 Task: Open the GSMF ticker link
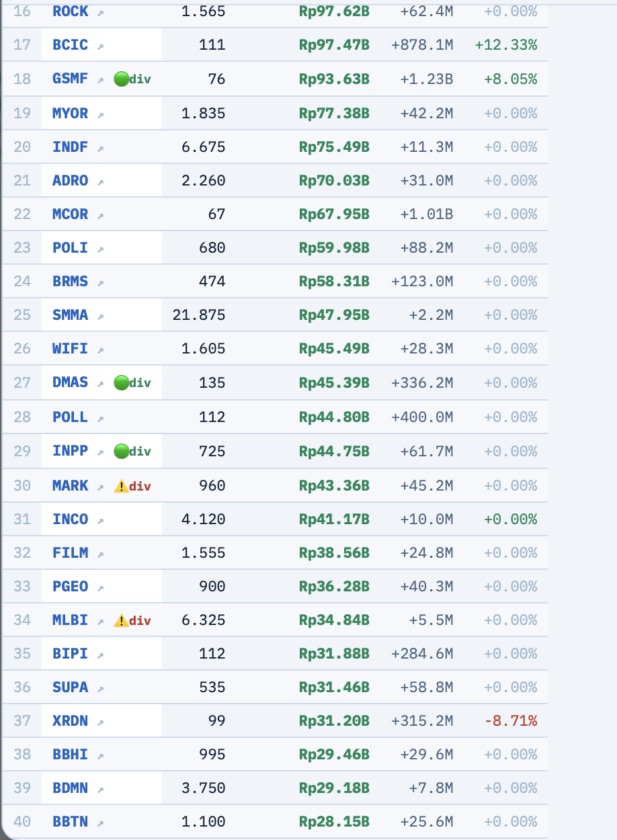[x=71, y=79]
